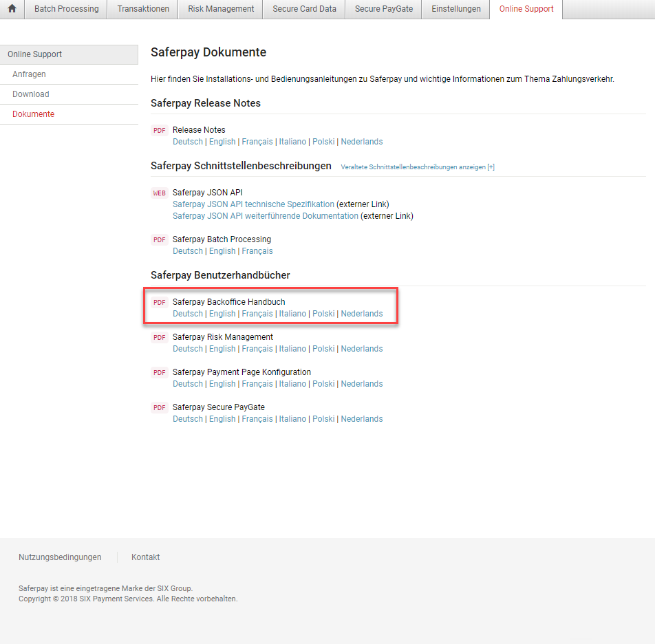Open the Batch Processing tab
This screenshot has height=644, width=655.
[x=67, y=9]
